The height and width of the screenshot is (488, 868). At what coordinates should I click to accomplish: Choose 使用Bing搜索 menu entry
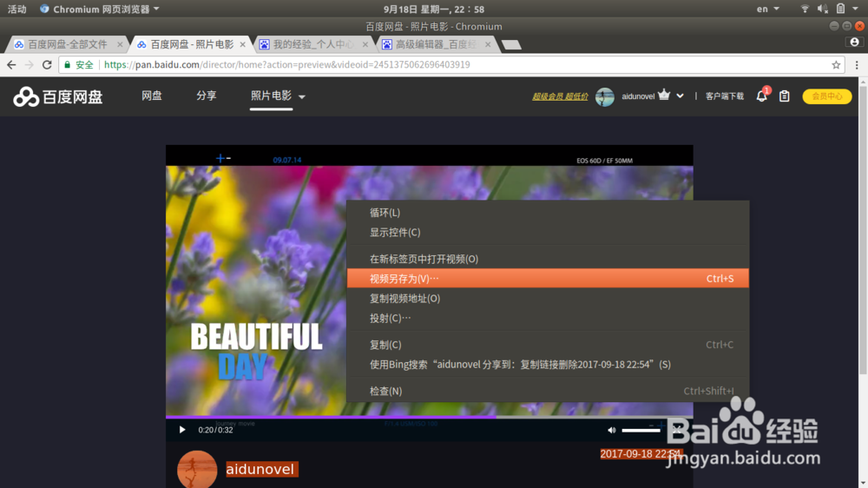click(x=548, y=365)
